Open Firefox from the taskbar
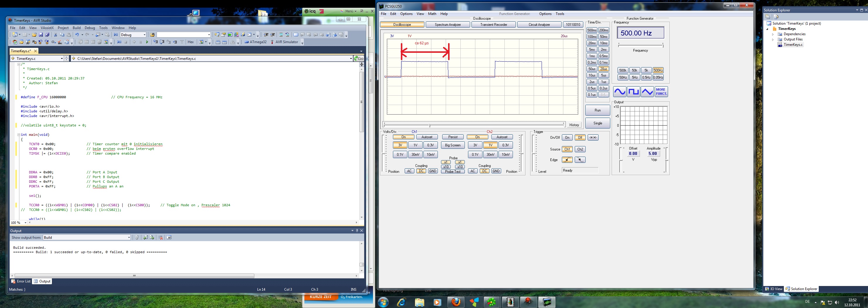The width and height of the screenshot is (868, 308). point(456,302)
